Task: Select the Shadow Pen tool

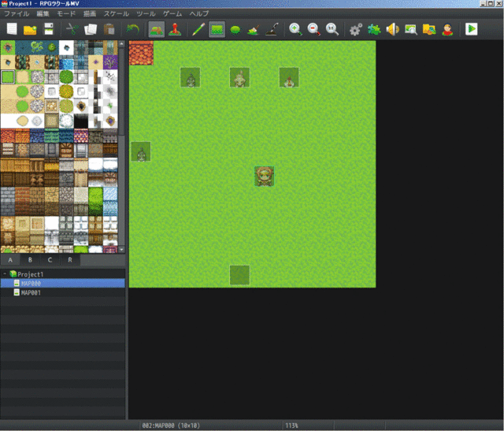Action: click(x=272, y=29)
